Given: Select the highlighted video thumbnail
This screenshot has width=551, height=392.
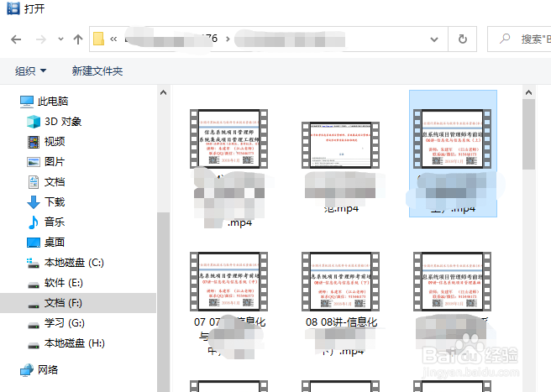Looking at the screenshot, I should pyautogui.click(x=452, y=139).
